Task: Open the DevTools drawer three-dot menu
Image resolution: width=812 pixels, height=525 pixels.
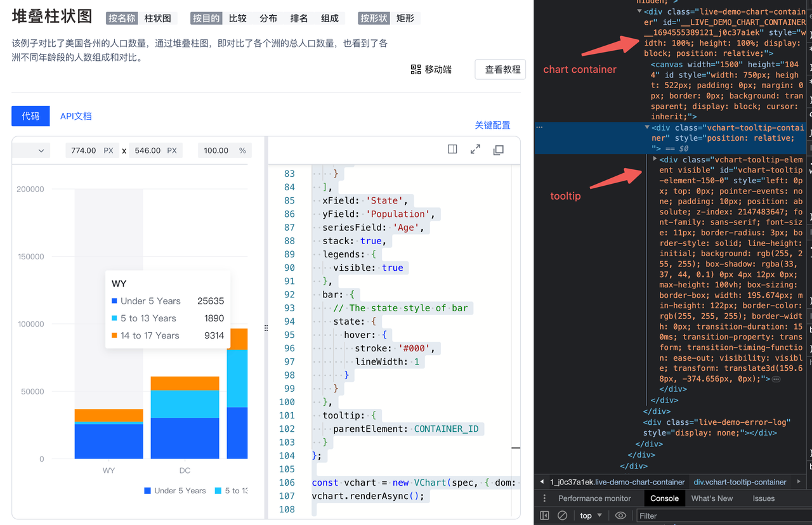Action: point(544,498)
